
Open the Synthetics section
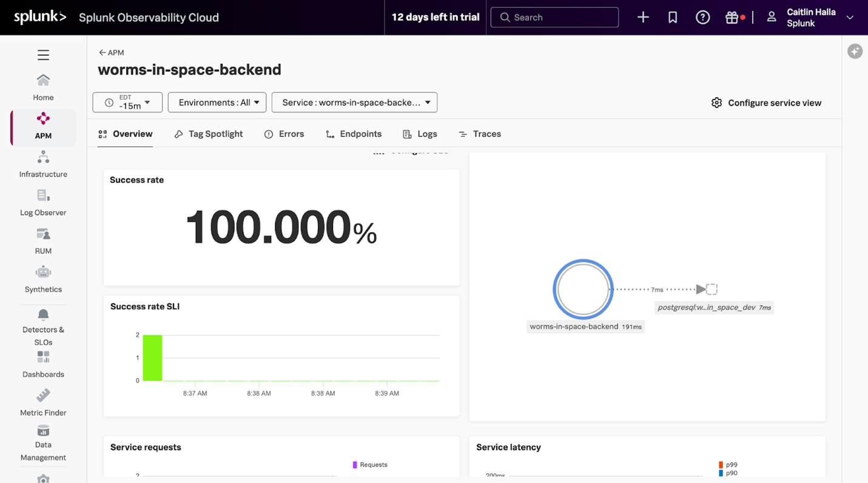(42, 278)
